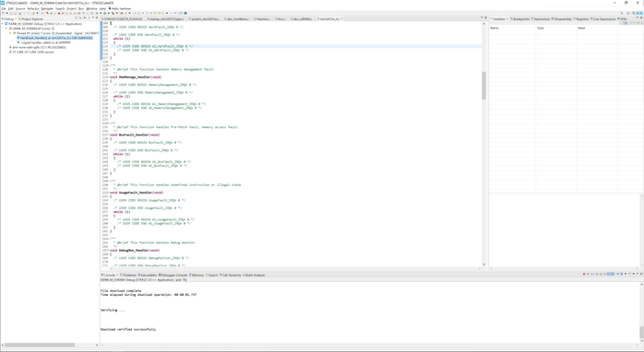The height and width of the screenshot is (352, 644).
Task: Switch to the Executables tab
Action: 148,275
